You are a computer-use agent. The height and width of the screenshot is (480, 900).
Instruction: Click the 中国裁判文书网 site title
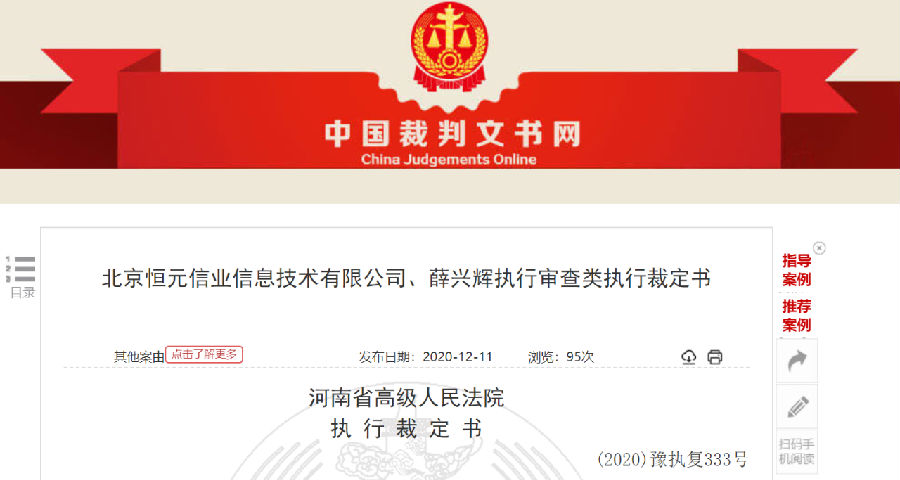point(452,134)
